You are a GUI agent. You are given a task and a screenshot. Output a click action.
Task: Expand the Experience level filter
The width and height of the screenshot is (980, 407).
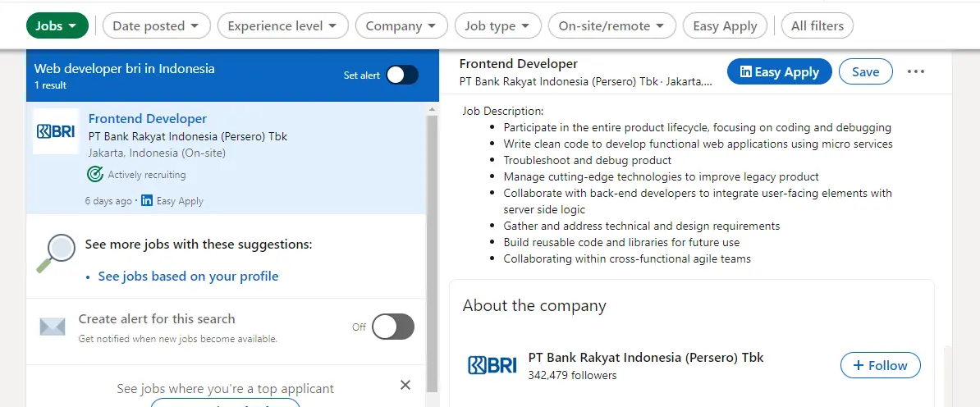pyautogui.click(x=282, y=25)
